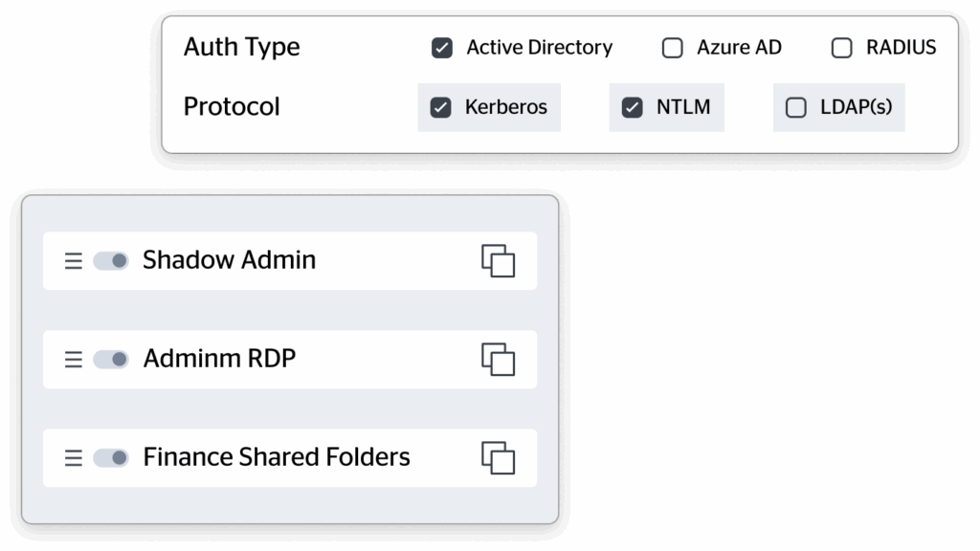980x551 pixels.
Task: Check the RADIUS auth type box
Action: point(842,48)
